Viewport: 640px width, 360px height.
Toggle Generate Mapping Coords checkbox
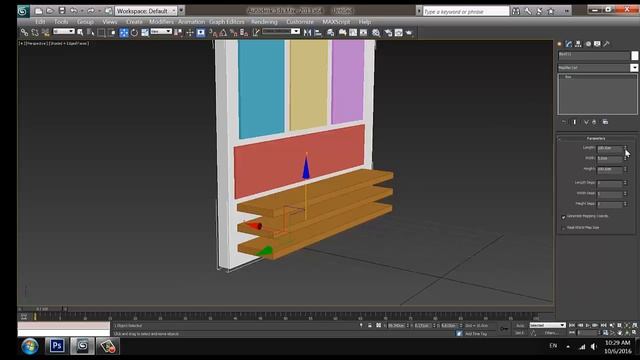point(564,217)
